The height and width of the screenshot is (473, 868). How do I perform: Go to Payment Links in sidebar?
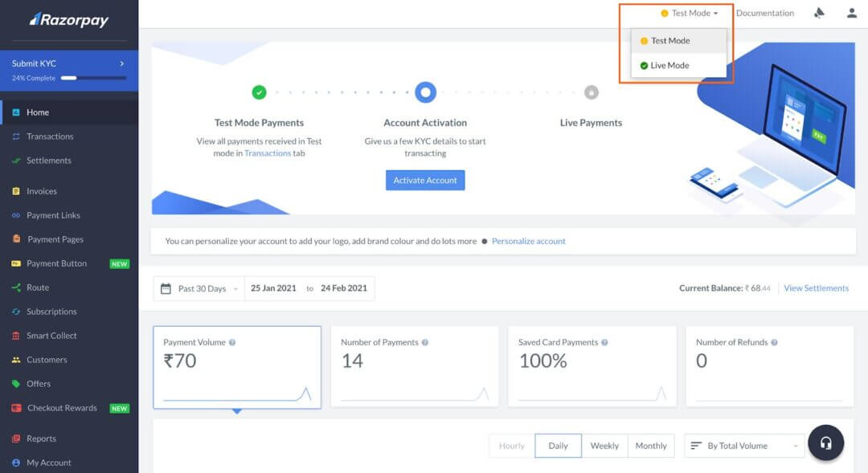(x=53, y=215)
